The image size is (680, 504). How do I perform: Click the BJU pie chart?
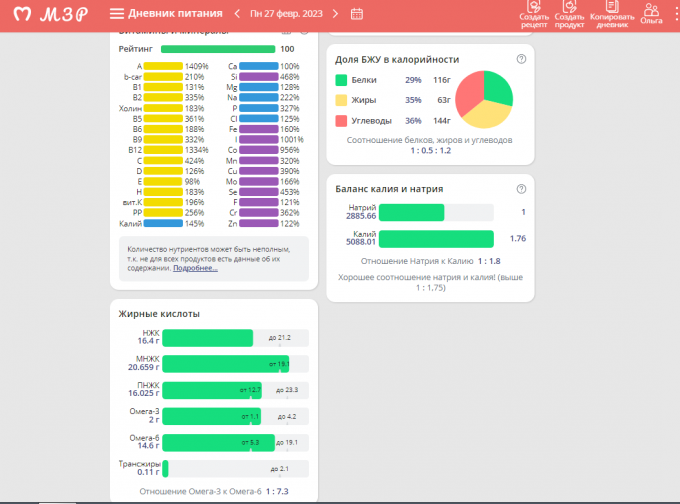[x=484, y=99]
